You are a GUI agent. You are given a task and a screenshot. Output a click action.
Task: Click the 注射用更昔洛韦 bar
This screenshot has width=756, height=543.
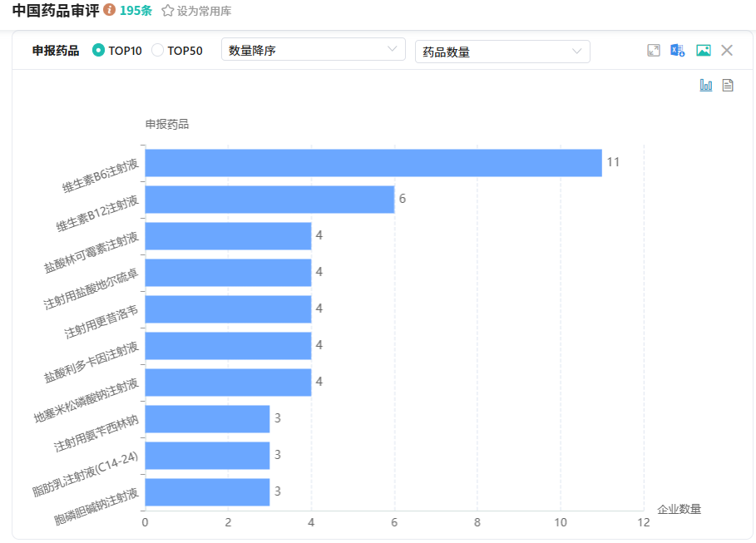[x=228, y=309]
